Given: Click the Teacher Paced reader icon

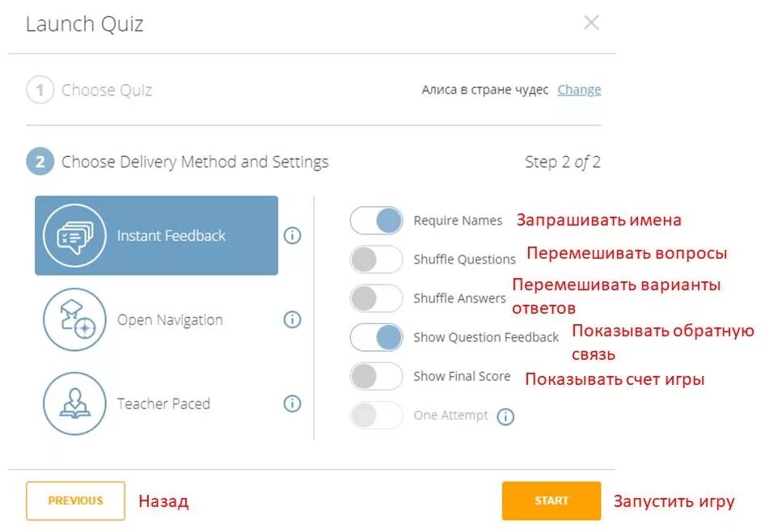Looking at the screenshot, I should pos(74,403).
